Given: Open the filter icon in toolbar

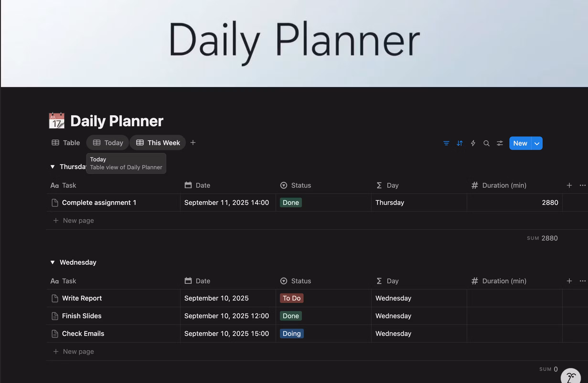Looking at the screenshot, I should 446,143.
